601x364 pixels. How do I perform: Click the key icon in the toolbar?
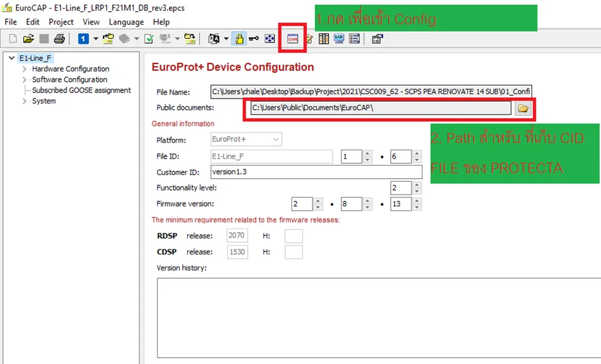[x=254, y=39]
